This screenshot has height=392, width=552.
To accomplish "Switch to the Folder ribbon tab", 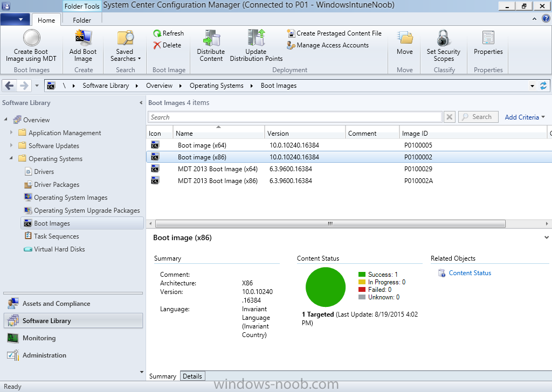I will tap(82, 20).
